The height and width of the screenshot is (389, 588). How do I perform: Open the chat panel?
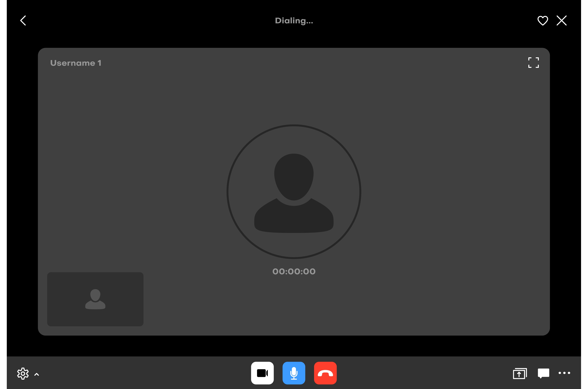pos(543,373)
